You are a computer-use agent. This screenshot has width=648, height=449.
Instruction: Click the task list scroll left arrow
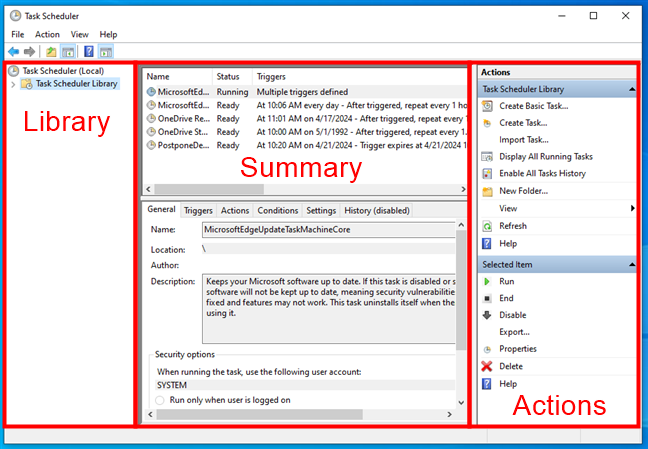pos(148,189)
